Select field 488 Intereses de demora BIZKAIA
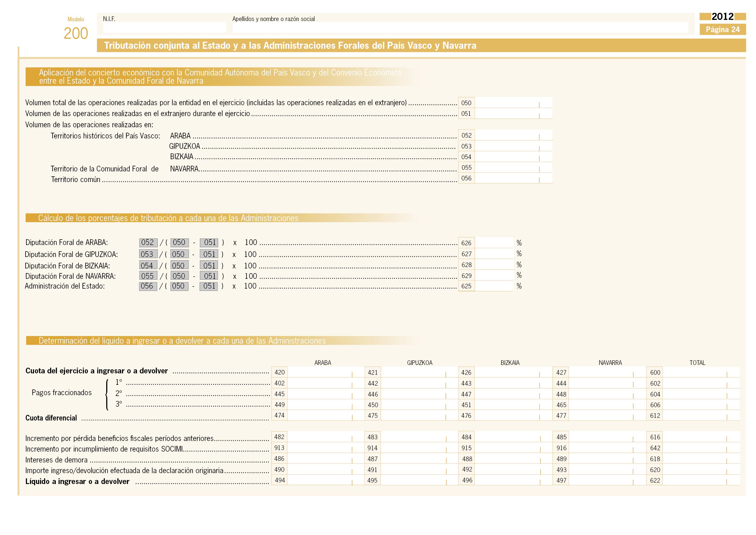This screenshot has width=756, height=535. pyautogui.click(x=513, y=459)
